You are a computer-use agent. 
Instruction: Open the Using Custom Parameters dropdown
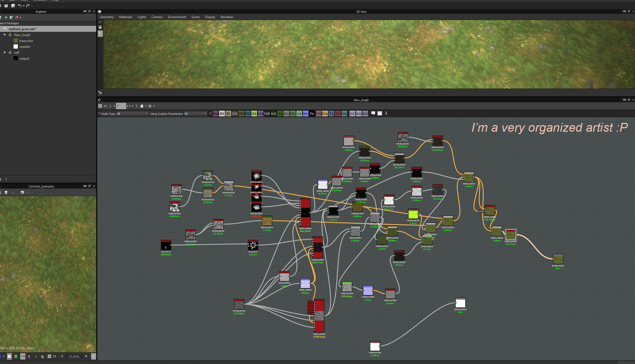[195, 114]
